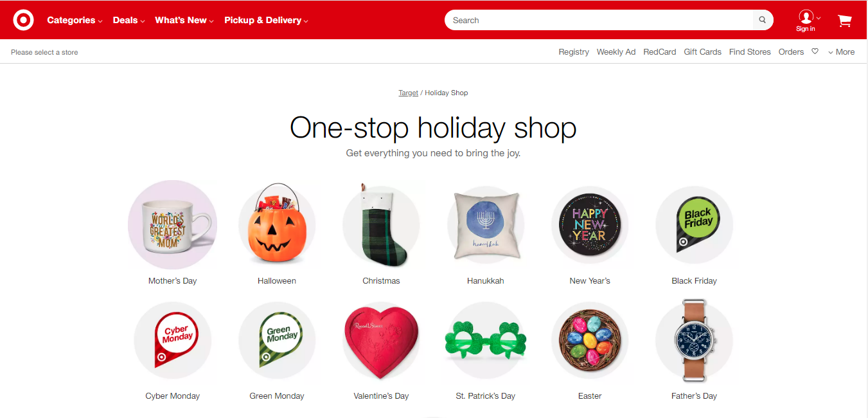Screen dimensions: 868x418
Task: Click inside the Search input field
Action: tap(599, 20)
